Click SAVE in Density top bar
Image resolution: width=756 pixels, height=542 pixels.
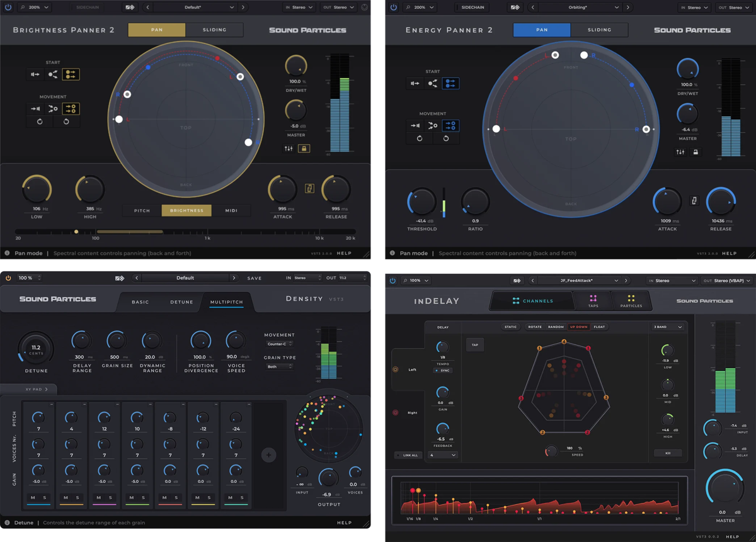[x=255, y=278]
